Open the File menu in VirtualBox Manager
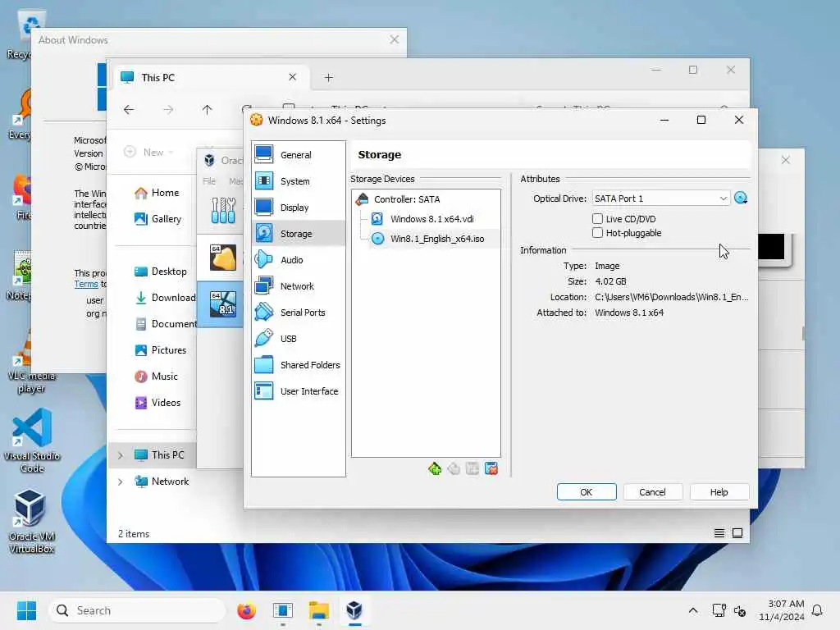Viewport: 840px width, 630px height. [x=209, y=181]
